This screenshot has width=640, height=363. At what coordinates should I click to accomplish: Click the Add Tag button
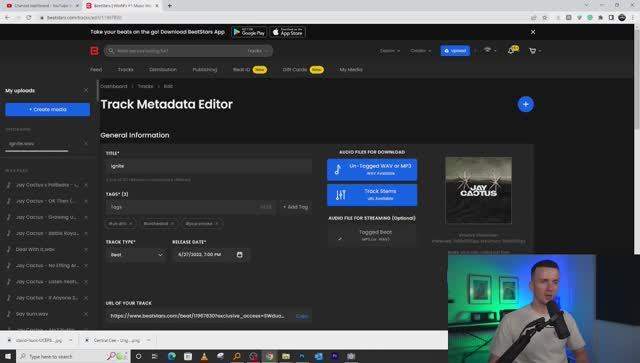click(296, 207)
